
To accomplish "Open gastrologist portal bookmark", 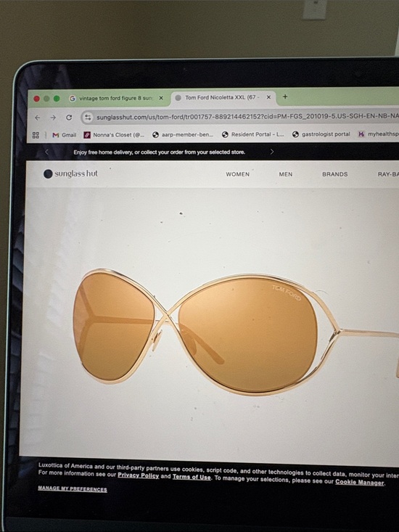I will [x=321, y=134].
